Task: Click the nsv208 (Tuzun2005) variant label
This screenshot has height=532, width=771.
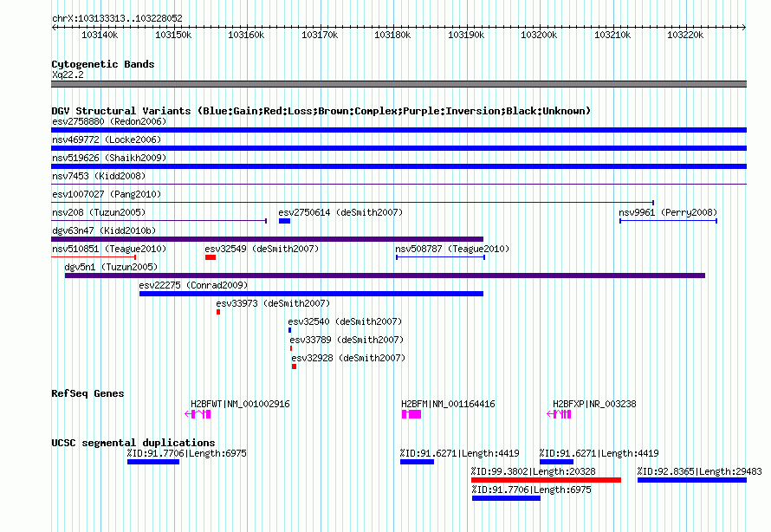Action: 99,212
